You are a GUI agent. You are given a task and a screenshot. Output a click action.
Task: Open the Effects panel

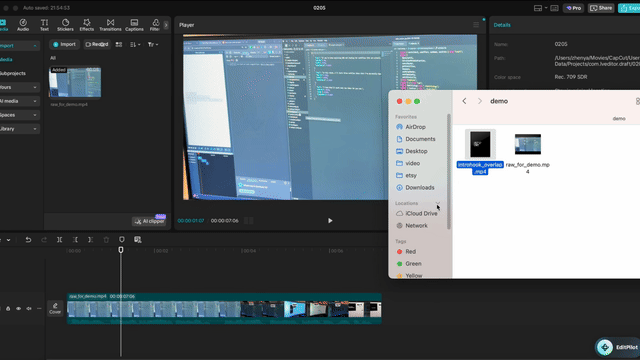(x=87, y=25)
